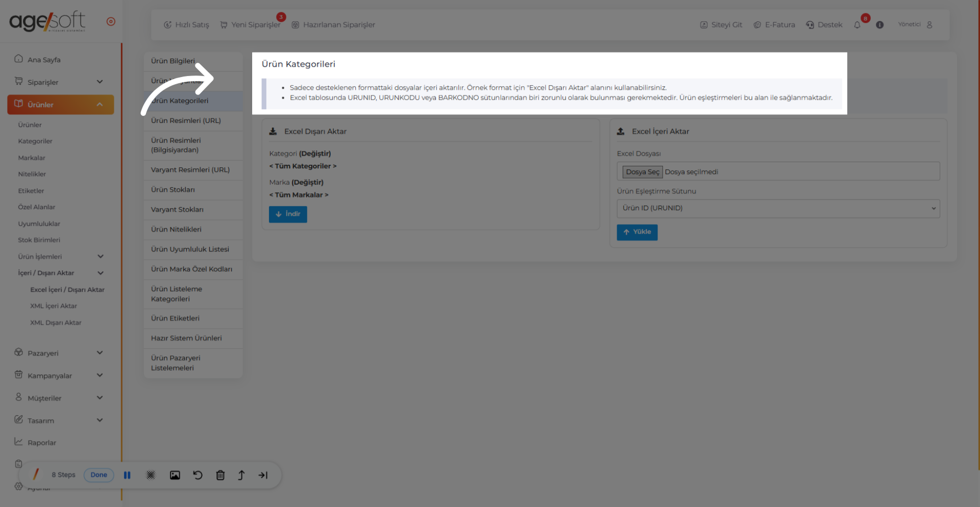
Task: Click the image capture icon in recorder toolbar
Action: [175, 475]
